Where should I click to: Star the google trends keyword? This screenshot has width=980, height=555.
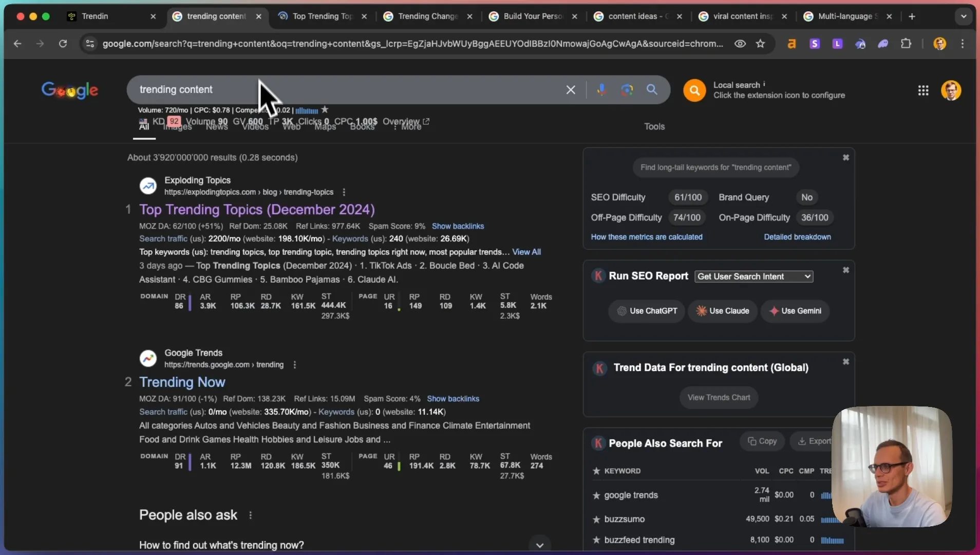[x=596, y=495]
